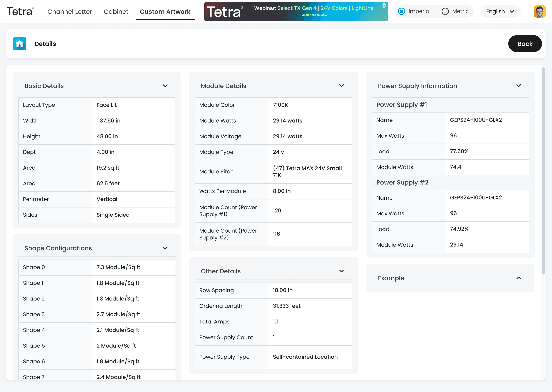Expand the Example section
Viewport: 552px width, 392px height.
point(518,278)
